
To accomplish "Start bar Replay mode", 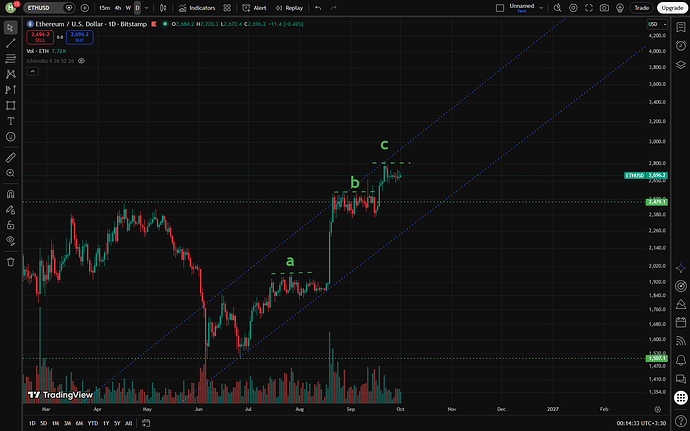I will click(289, 8).
